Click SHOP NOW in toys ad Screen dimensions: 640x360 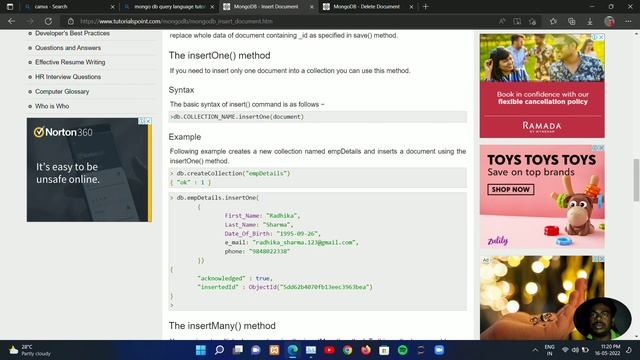[511, 189]
